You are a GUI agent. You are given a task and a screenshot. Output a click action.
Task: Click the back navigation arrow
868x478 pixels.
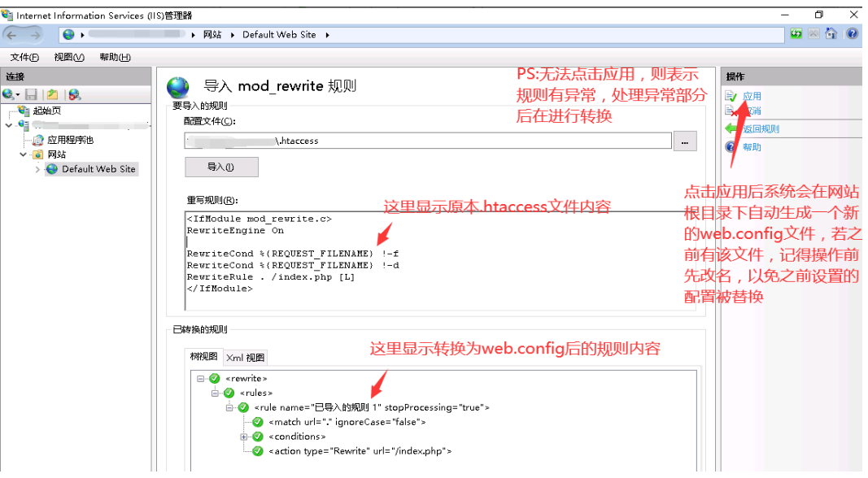click(14, 35)
